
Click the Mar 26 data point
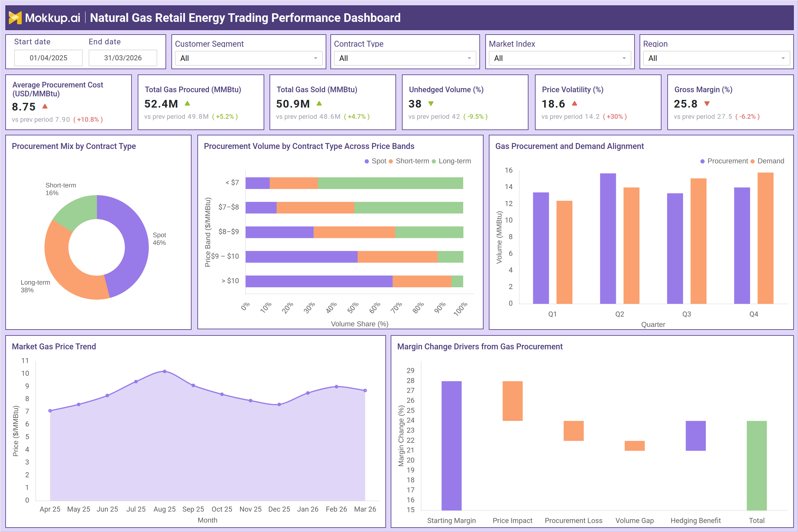coord(365,390)
